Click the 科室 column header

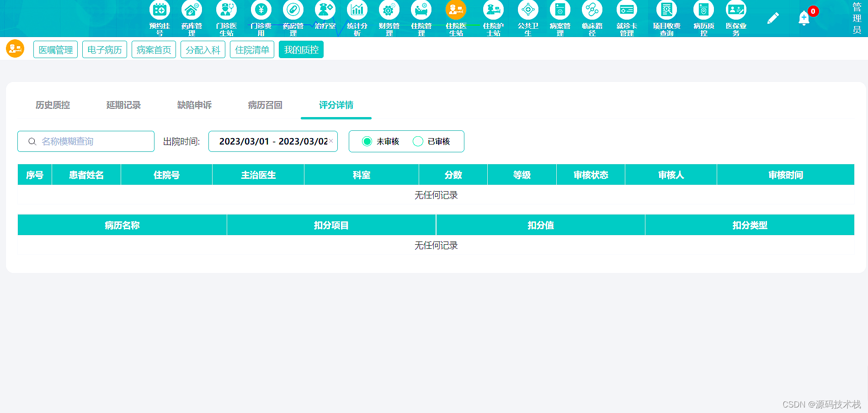[x=362, y=175]
